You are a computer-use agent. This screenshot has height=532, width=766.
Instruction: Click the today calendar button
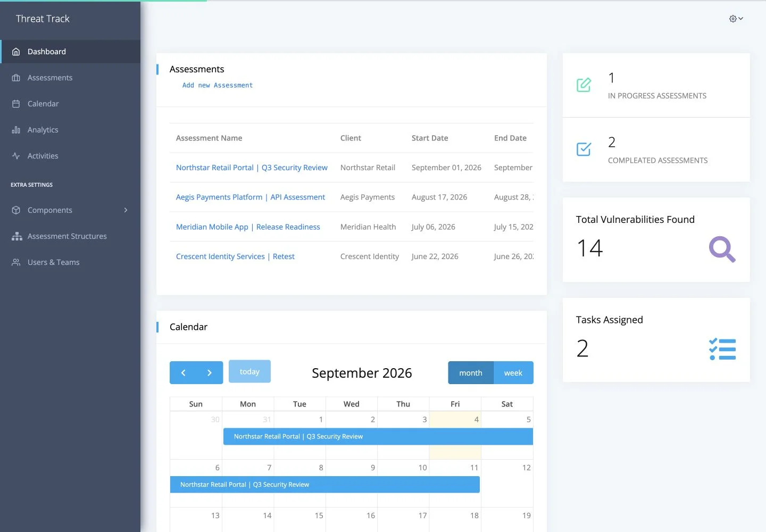point(249,371)
